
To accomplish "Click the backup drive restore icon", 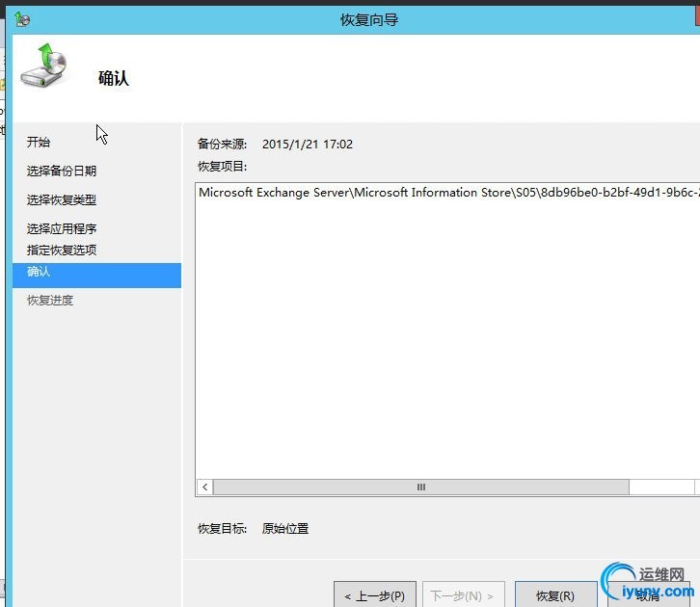I will point(43,66).
